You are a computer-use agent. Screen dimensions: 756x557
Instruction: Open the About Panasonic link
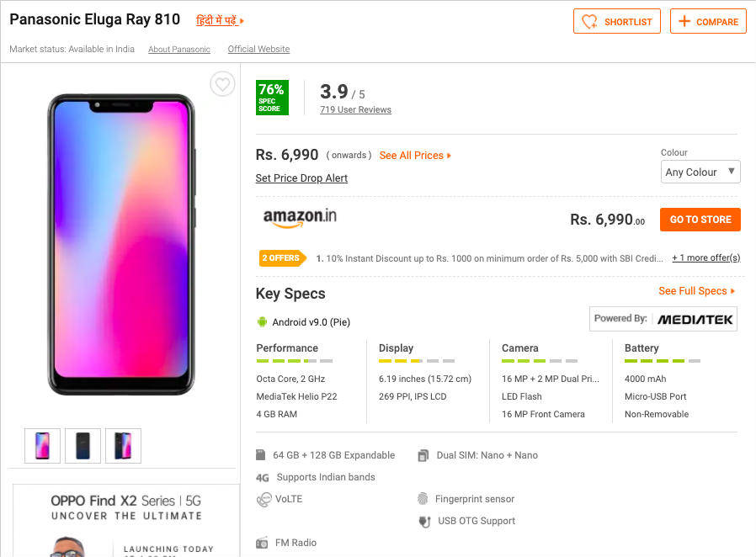pos(179,50)
